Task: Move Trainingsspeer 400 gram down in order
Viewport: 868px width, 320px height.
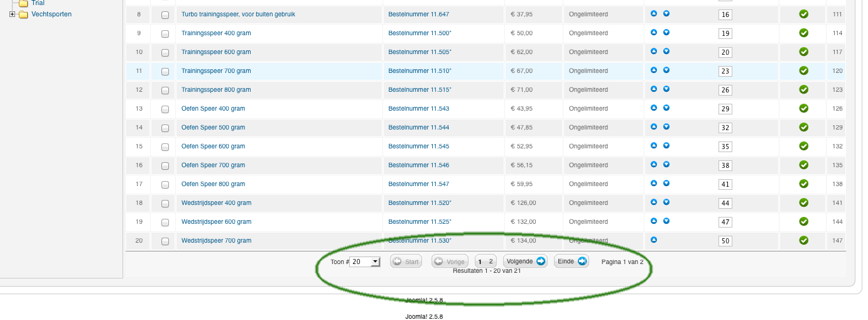Action: (x=666, y=32)
